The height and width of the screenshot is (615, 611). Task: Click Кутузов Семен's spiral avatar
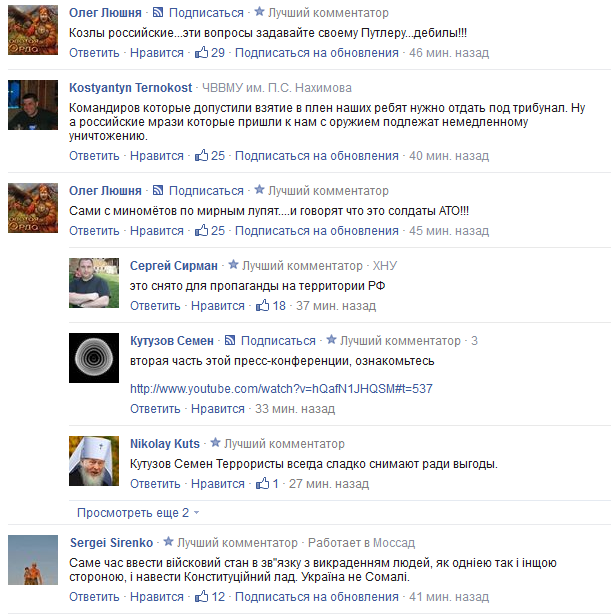(94, 358)
